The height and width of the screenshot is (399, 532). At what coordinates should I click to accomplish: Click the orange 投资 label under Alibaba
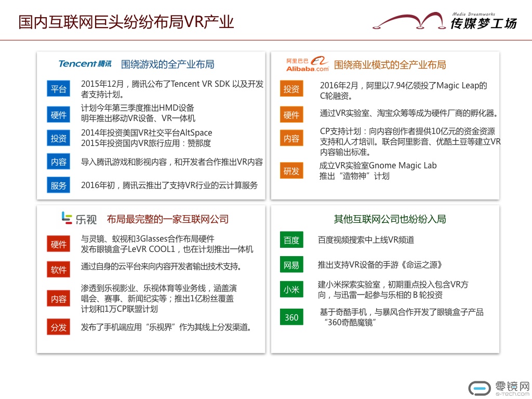(291, 89)
